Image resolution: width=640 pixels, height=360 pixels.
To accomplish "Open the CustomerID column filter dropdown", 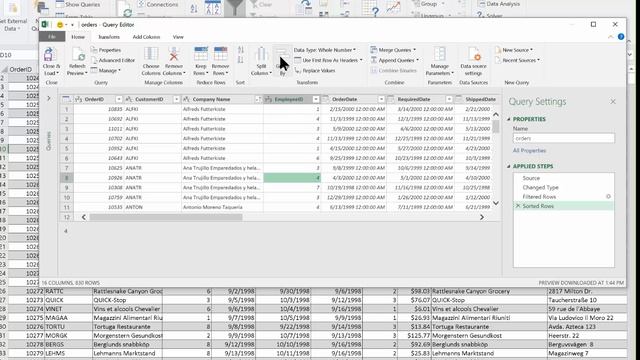I will 176,99.
